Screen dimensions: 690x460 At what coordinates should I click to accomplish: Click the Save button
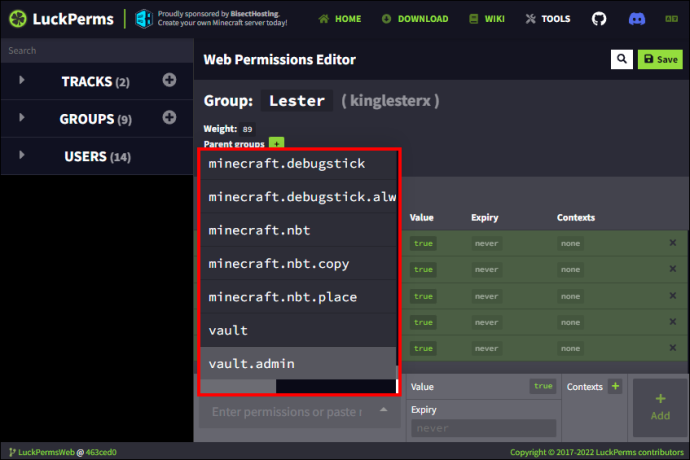[x=660, y=59]
